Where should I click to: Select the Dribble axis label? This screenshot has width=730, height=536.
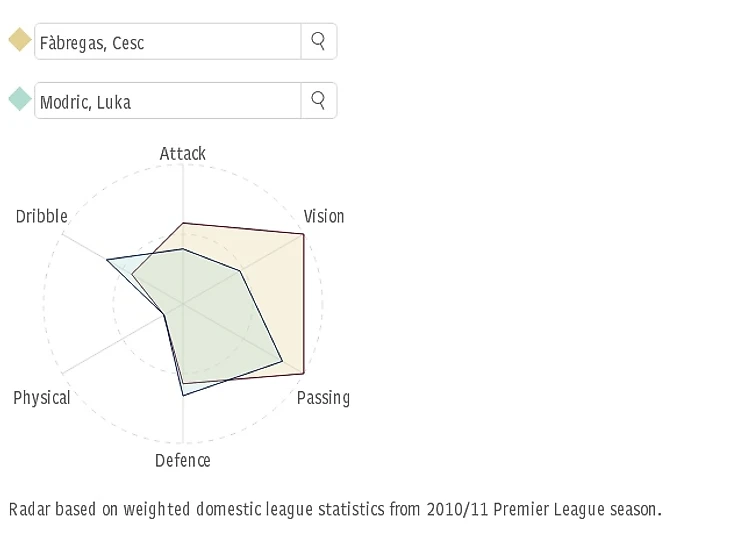[x=42, y=216]
